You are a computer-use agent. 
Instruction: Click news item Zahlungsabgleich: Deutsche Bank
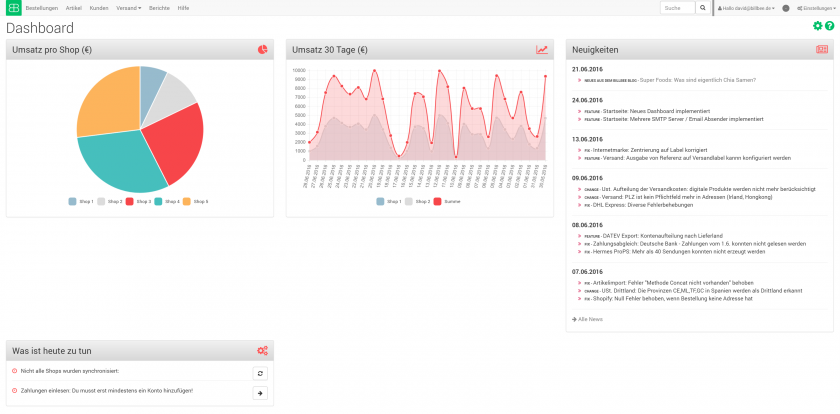[699, 244]
